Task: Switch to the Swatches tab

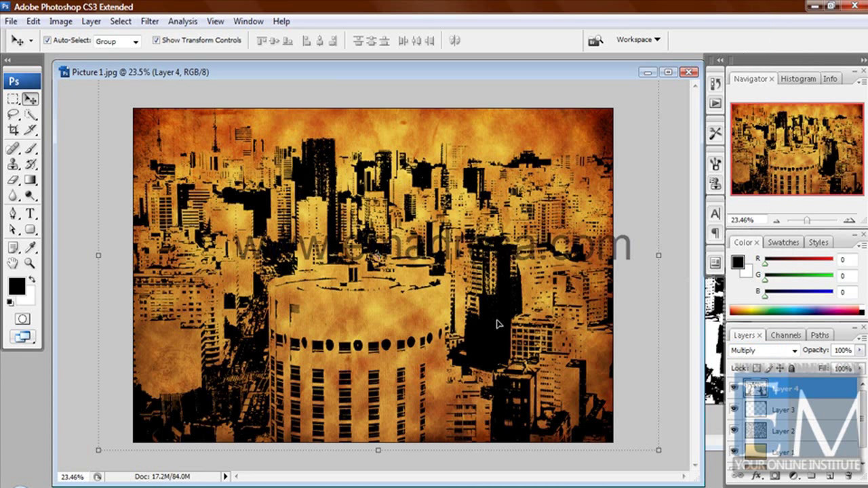Action: tap(783, 242)
